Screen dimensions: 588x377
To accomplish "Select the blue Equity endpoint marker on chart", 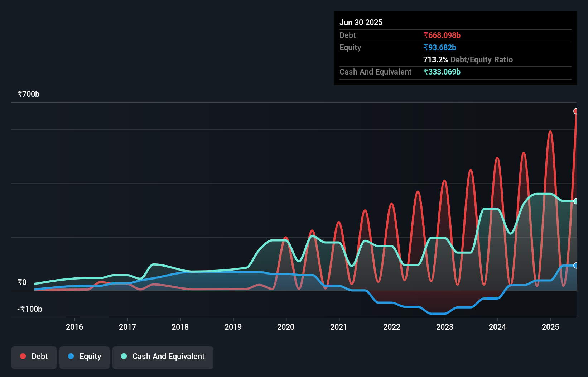I will click(576, 266).
